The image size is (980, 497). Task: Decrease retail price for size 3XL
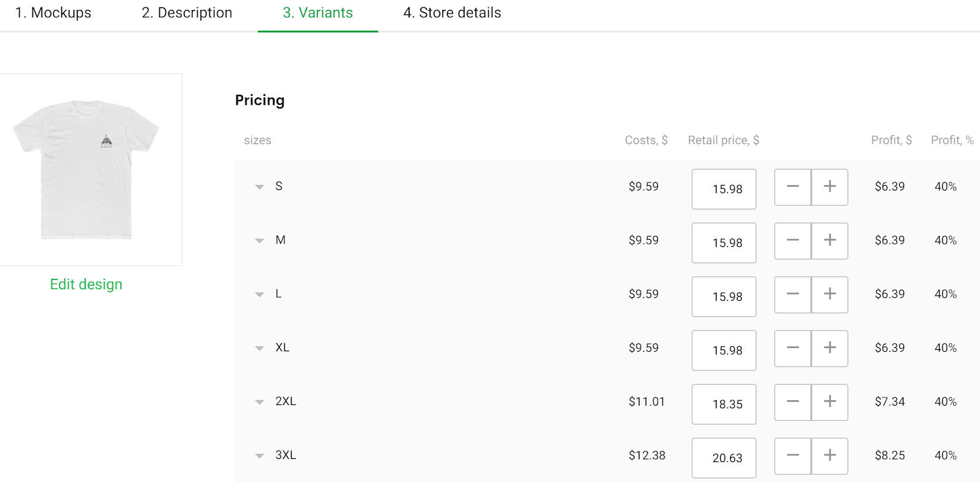[793, 456]
